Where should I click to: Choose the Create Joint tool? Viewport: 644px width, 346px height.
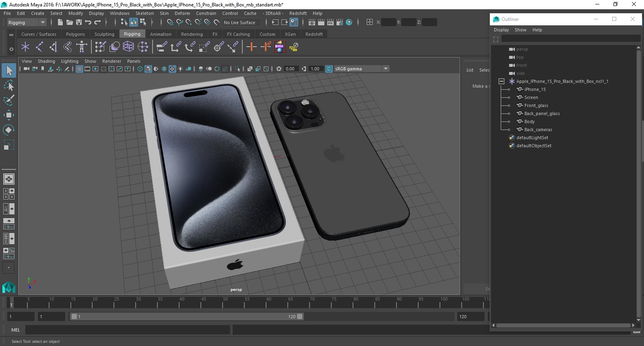pyautogui.click(x=39, y=47)
